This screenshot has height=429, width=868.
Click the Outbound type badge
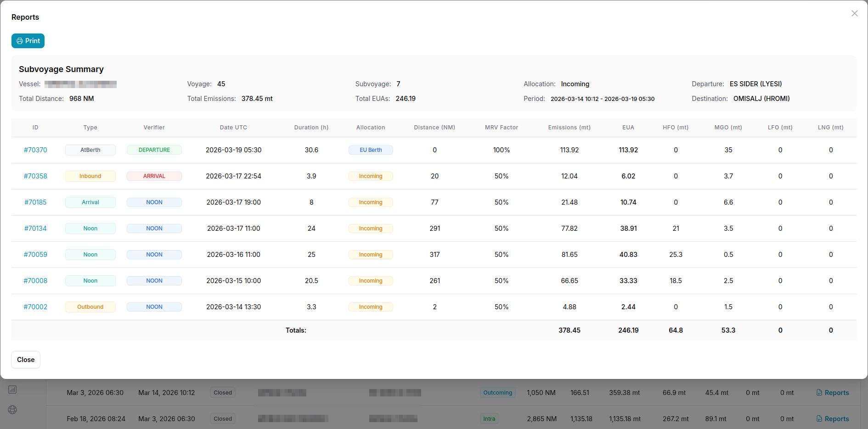(x=90, y=307)
